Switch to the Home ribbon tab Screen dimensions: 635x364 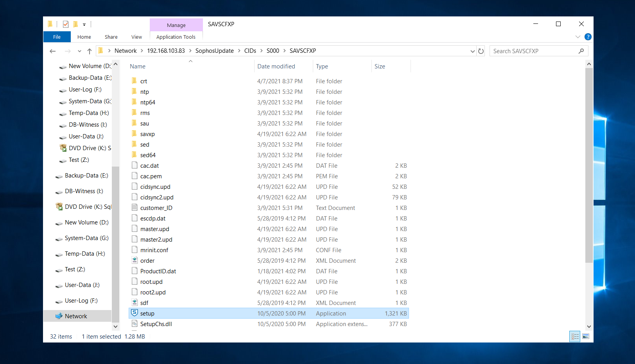[84, 37]
